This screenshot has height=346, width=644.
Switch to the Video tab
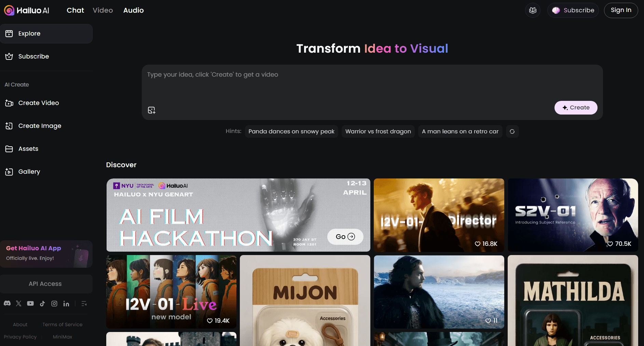point(103,10)
